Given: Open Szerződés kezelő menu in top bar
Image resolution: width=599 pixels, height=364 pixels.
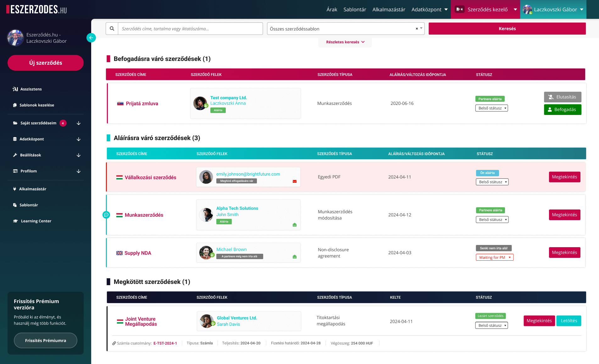Looking at the screenshot, I should point(485,9).
